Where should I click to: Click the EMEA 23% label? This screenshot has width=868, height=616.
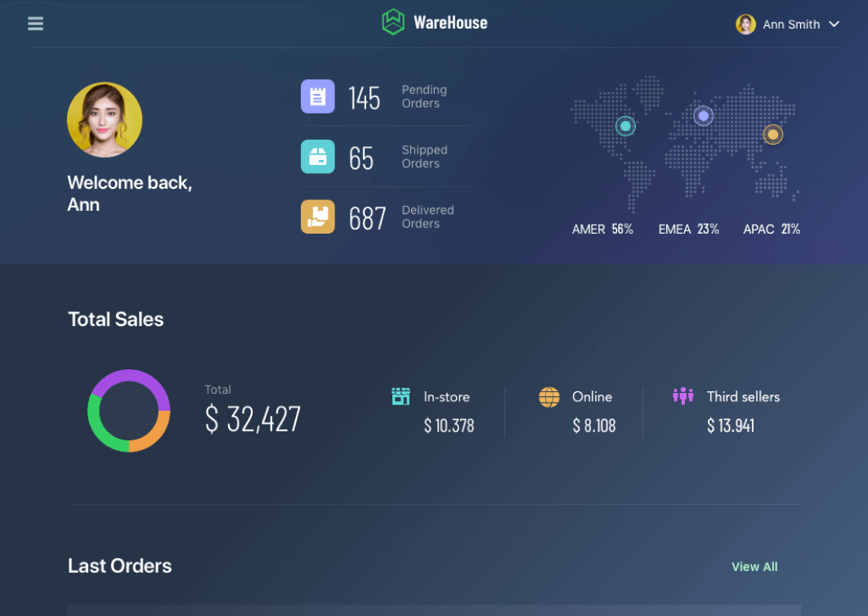click(x=689, y=229)
